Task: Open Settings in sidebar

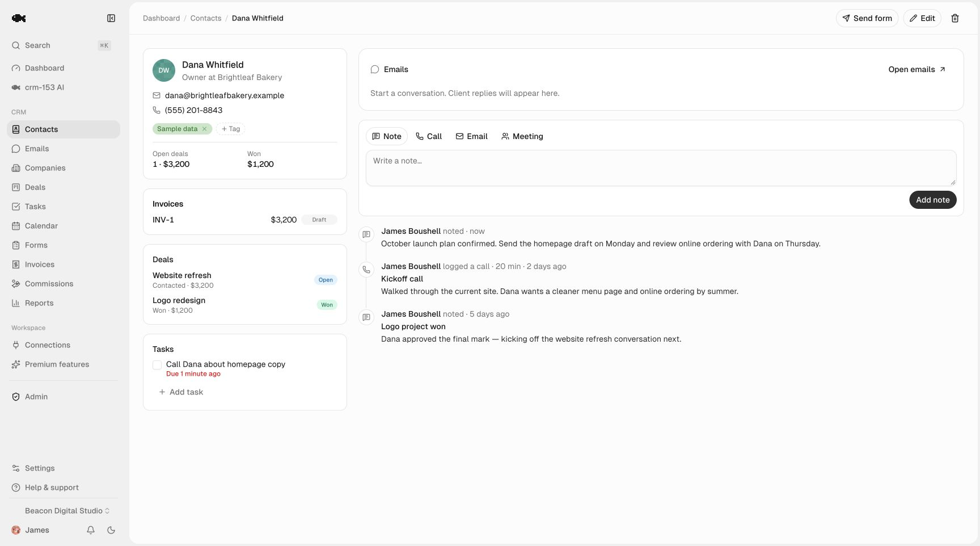Action: coord(64,468)
